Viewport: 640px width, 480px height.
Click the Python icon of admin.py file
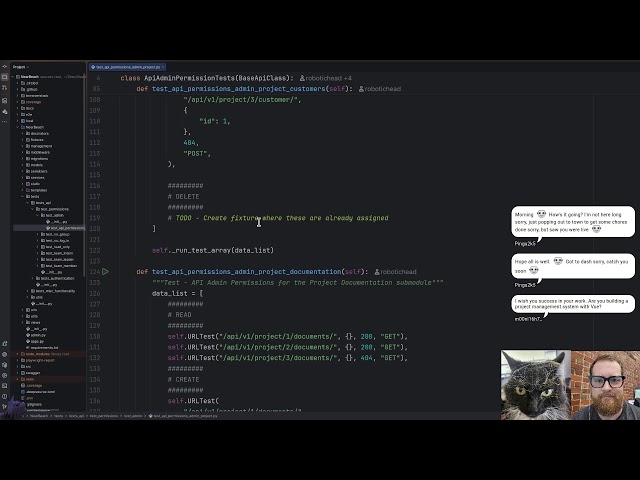(x=28, y=335)
